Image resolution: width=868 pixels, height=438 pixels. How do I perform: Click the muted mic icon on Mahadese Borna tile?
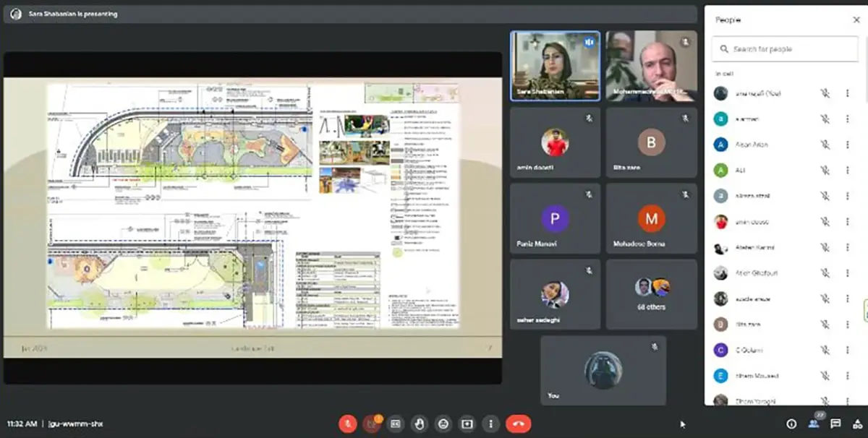coord(685,194)
